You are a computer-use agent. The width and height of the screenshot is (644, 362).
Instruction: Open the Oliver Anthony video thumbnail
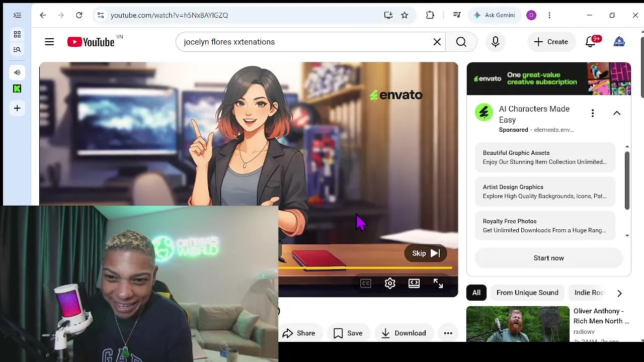pyautogui.click(x=518, y=324)
